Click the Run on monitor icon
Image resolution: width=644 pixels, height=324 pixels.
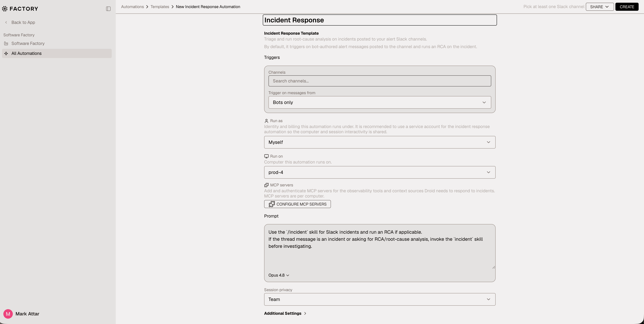click(266, 156)
